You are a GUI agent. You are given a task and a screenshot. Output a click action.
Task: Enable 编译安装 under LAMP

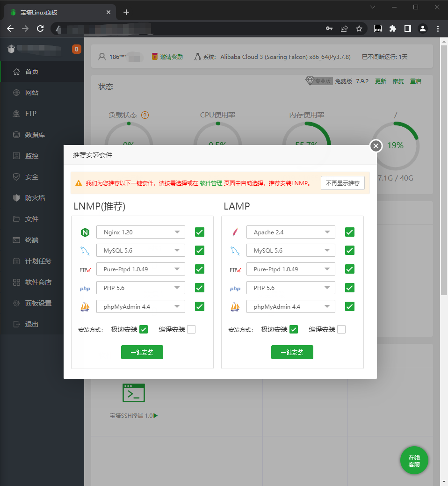(x=341, y=329)
